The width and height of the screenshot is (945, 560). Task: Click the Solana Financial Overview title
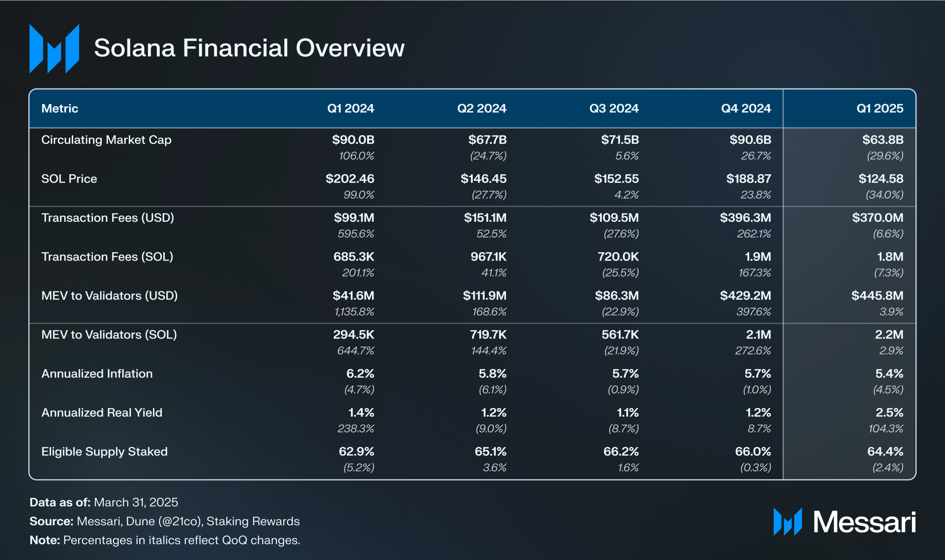249,48
